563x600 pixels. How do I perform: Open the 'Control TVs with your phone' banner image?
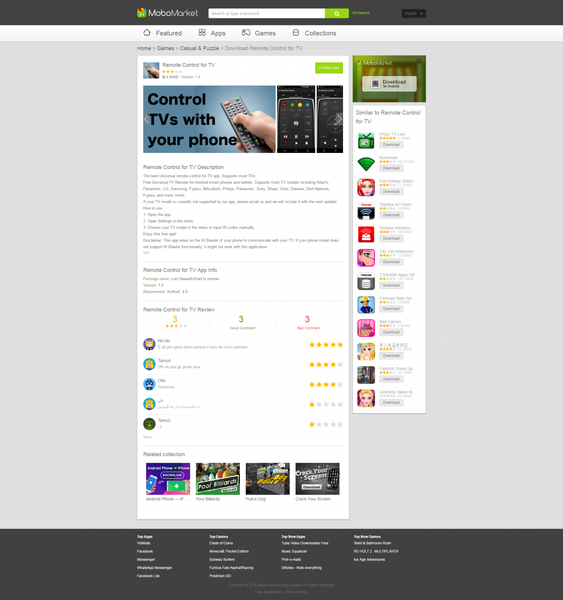click(209, 119)
